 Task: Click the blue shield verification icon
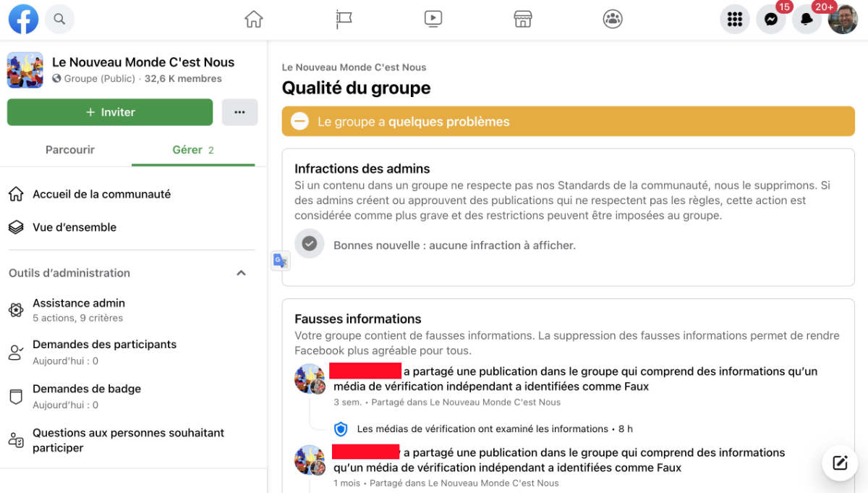click(x=341, y=429)
